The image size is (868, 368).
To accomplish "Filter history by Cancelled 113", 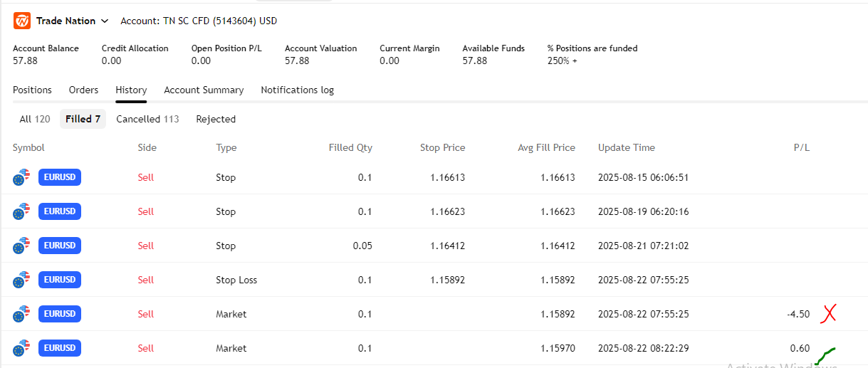I will tap(147, 119).
